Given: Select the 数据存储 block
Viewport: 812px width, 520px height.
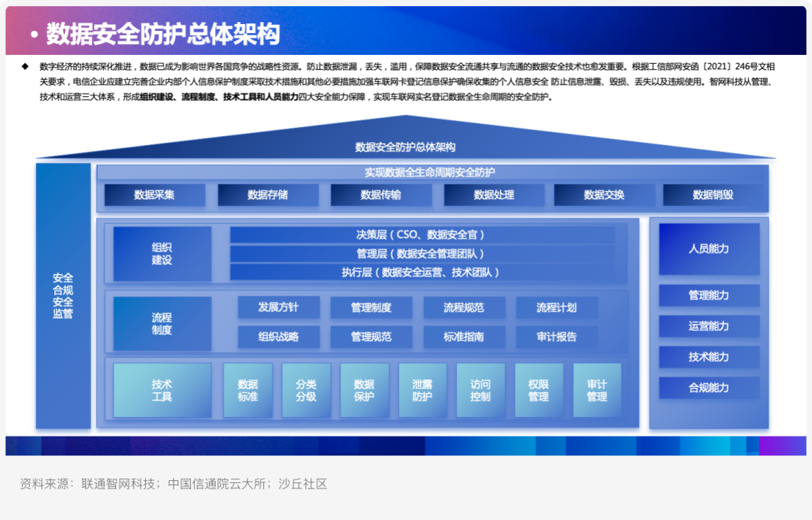Looking at the screenshot, I should pyautogui.click(x=268, y=195).
